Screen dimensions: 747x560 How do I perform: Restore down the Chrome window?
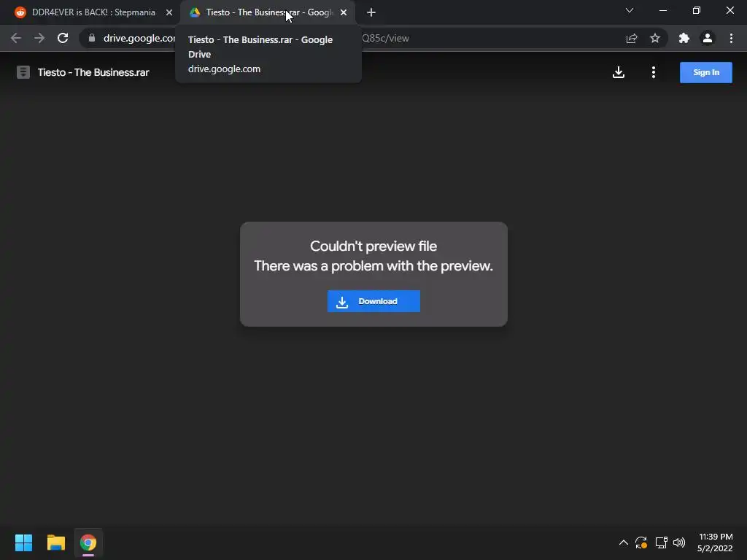pos(697,10)
